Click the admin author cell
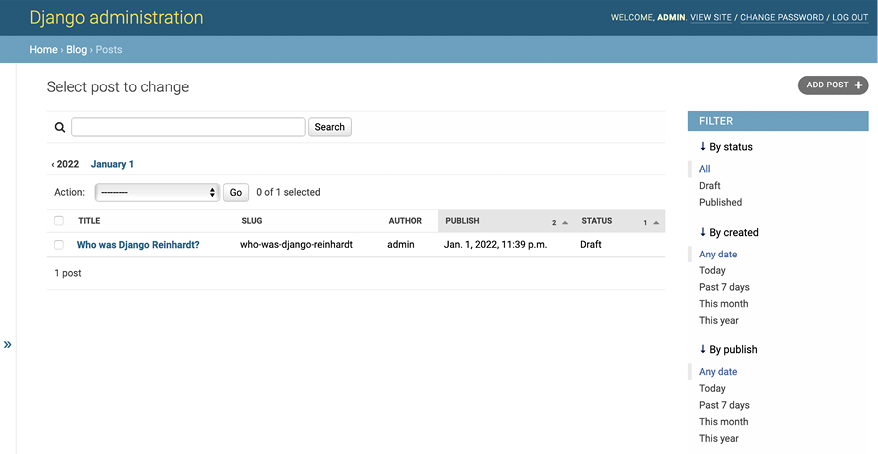This screenshot has width=878, height=454. [x=401, y=245]
